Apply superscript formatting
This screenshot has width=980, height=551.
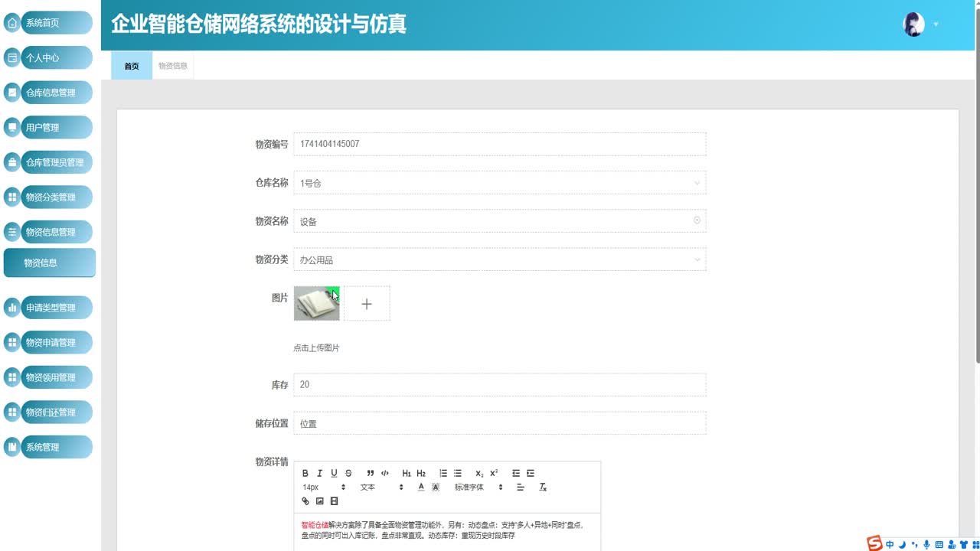point(494,473)
